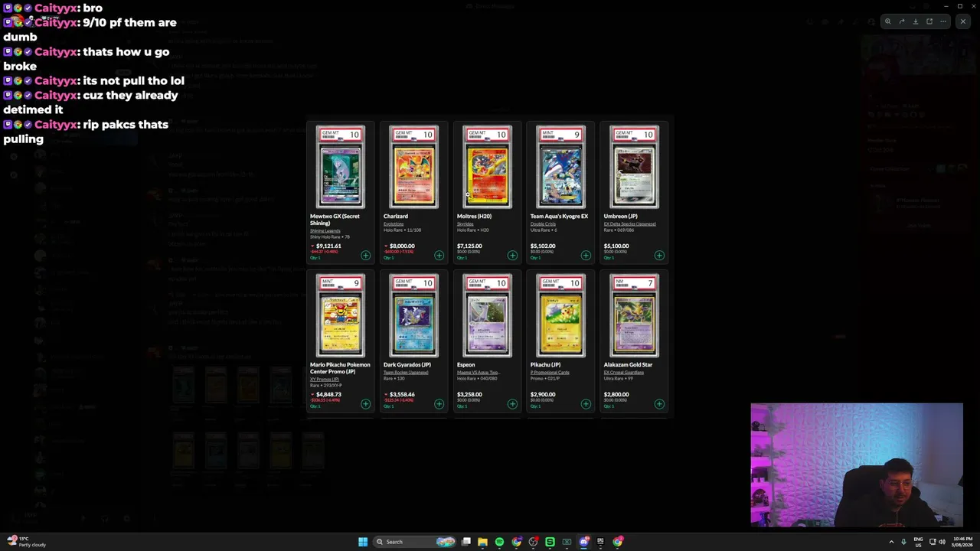Click the microphone icon in system tray

point(903,542)
